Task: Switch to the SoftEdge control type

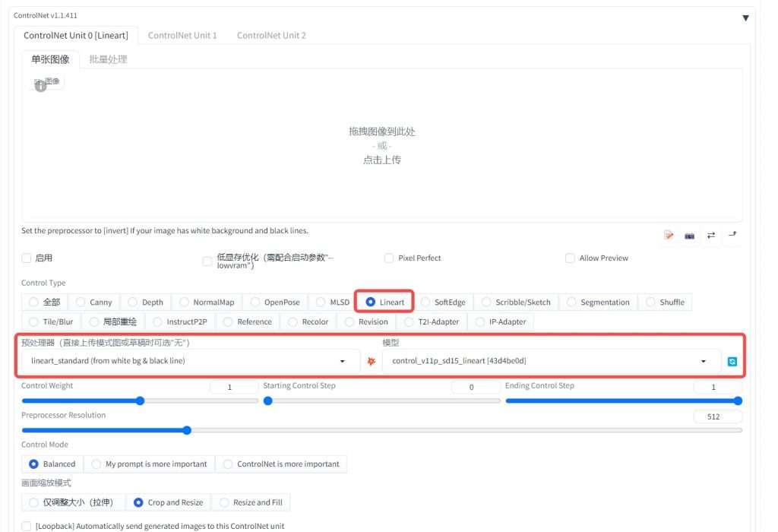Action: tap(443, 302)
